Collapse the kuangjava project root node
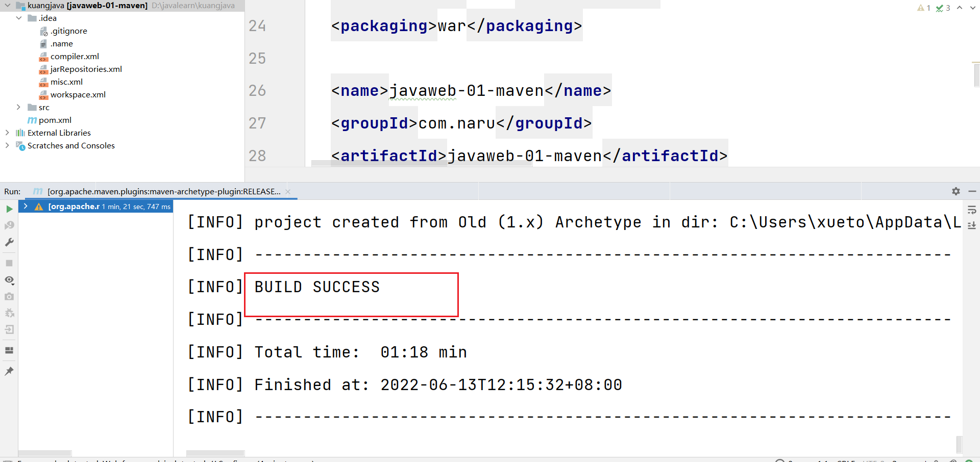 [x=7, y=6]
